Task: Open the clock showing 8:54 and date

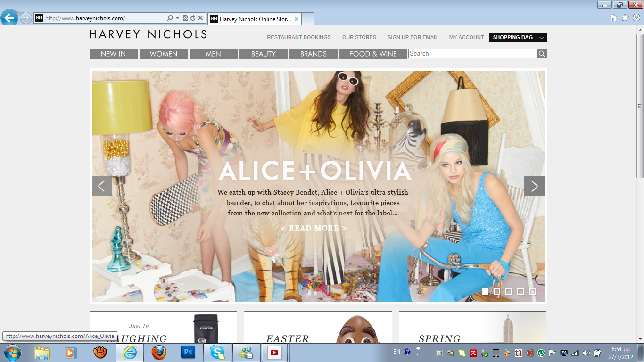Action: click(x=620, y=353)
